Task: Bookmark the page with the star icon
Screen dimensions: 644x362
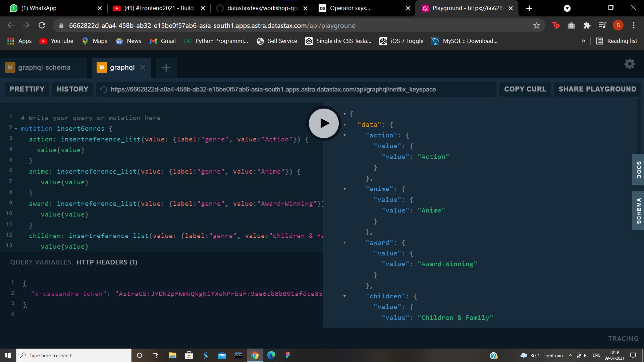Action: pos(536,25)
